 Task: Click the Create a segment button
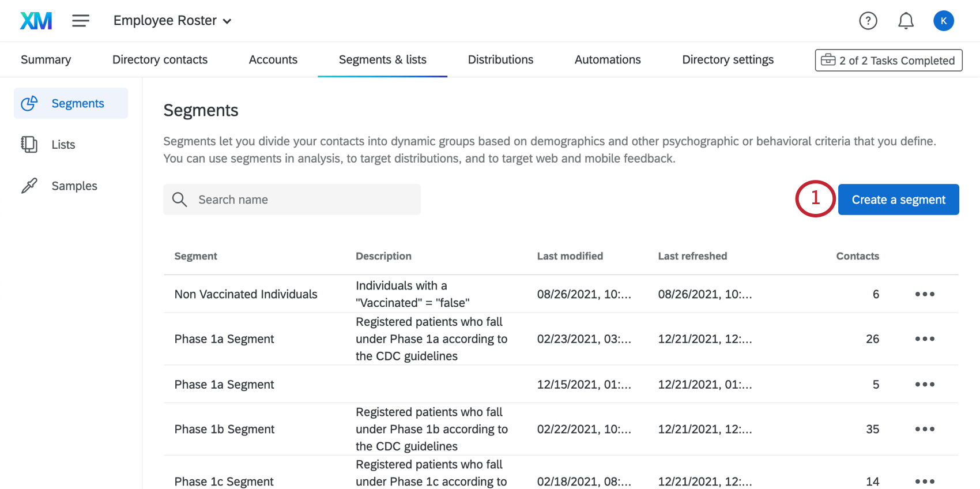(898, 200)
